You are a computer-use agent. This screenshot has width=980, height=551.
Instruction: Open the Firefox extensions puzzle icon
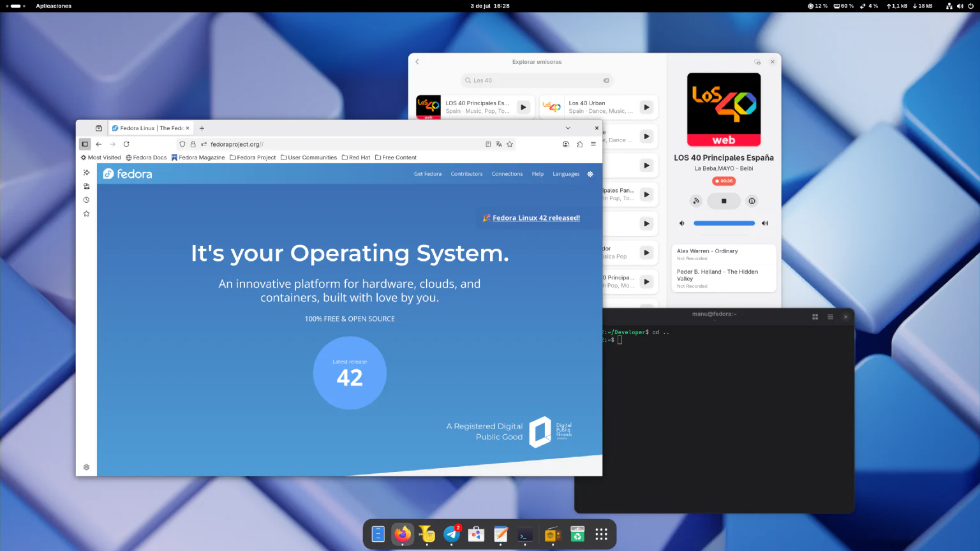coord(579,144)
